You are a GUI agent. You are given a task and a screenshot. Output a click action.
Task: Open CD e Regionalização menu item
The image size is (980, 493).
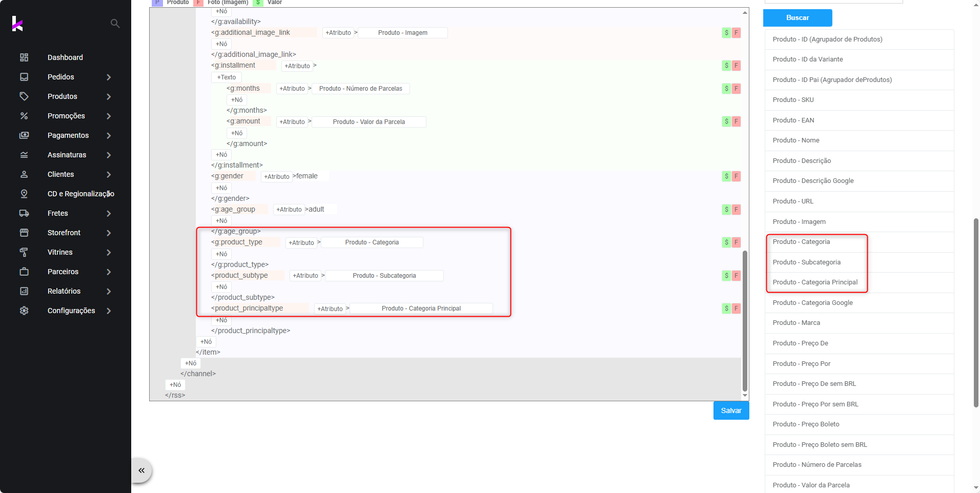click(80, 194)
